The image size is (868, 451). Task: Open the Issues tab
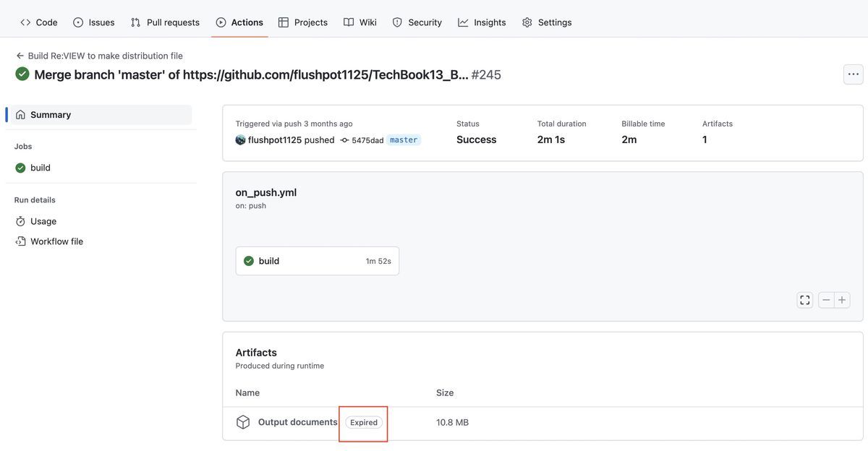[94, 22]
